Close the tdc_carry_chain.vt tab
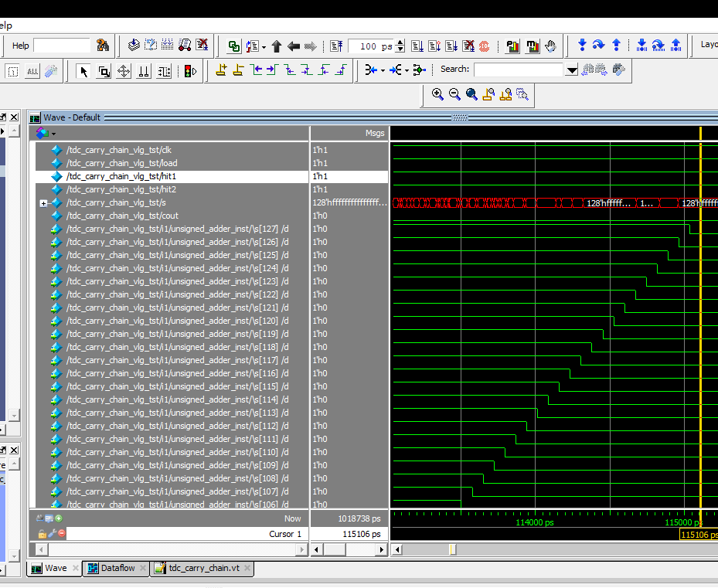718x588 pixels. [247, 568]
